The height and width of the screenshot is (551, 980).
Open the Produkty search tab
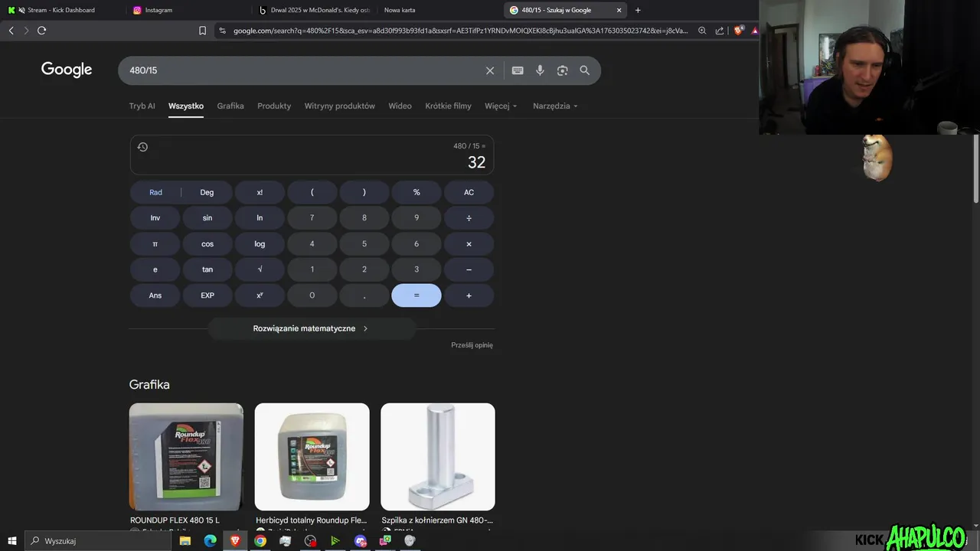[x=274, y=106]
